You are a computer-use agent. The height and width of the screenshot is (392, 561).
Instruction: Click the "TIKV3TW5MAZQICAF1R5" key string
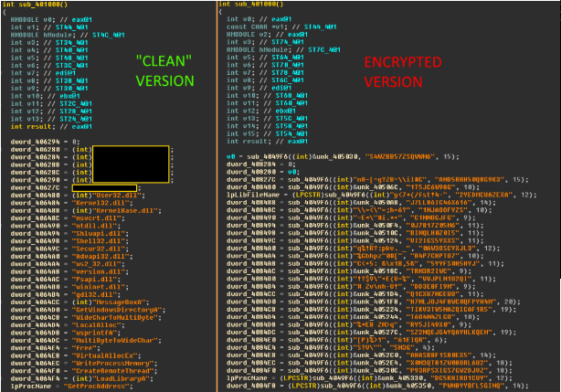pyautogui.click(x=451, y=309)
